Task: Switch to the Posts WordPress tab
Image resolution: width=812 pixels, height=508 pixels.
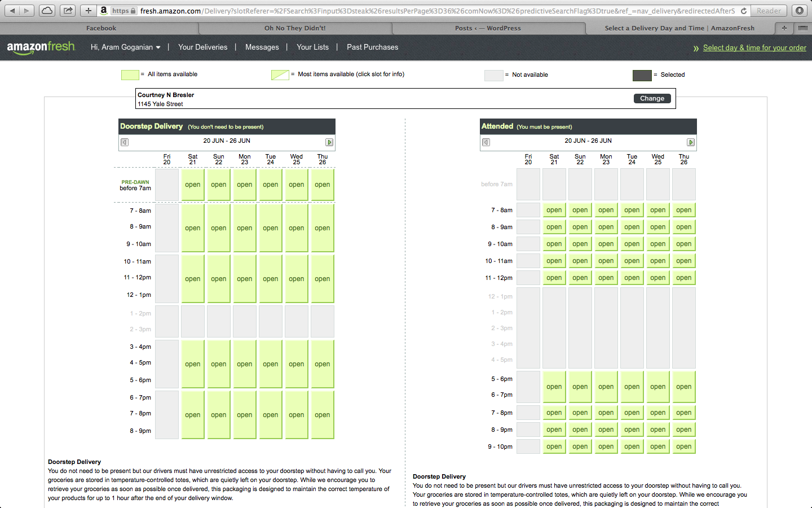Action: coord(488,28)
